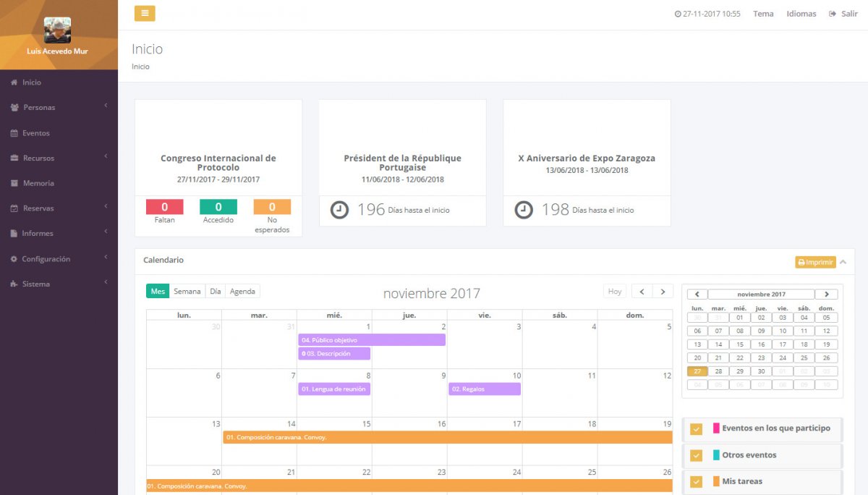Screen dimensions: 868x495
Task: Toggle the 'Otros eventos' checkbox
Action: point(696,456)
